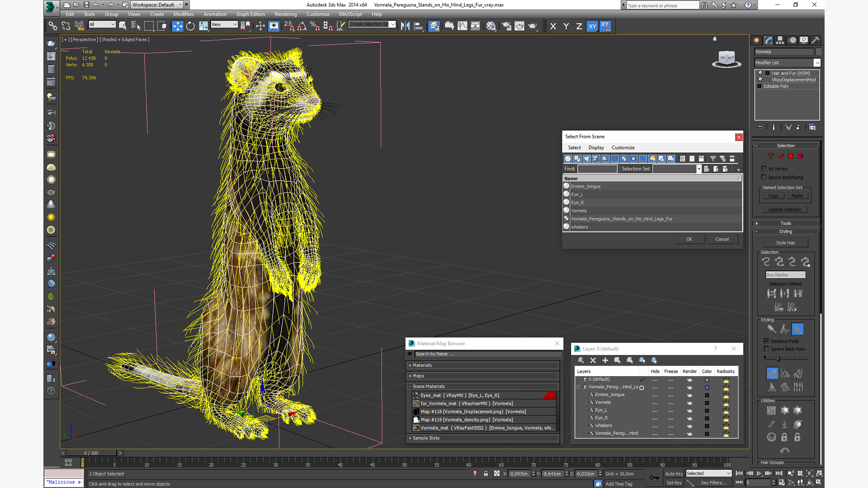The width and height of the screenshot is (868, 488).
Task: Open the Workspace Default dropdown
Action: coord(157,5)
